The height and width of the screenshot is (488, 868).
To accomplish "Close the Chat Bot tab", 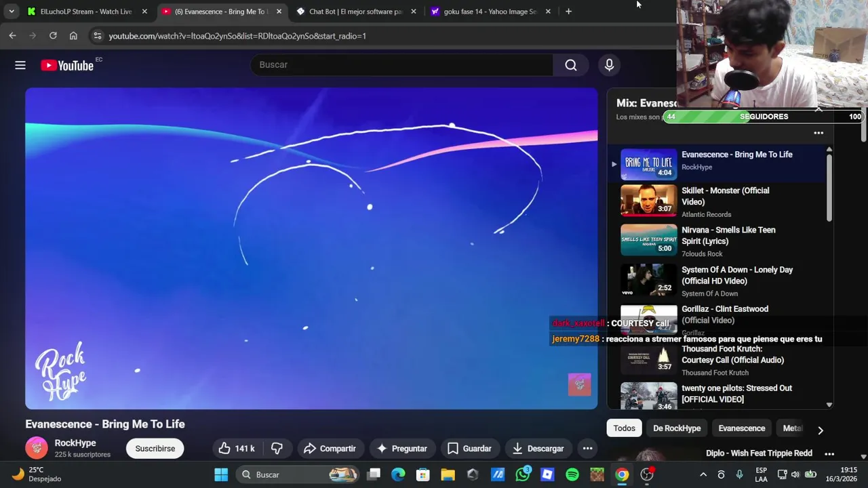I will pos(414,12).
